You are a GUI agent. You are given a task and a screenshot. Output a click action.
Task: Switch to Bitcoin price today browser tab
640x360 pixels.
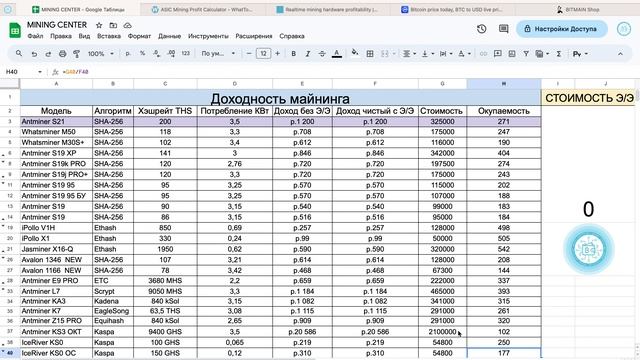452,9
